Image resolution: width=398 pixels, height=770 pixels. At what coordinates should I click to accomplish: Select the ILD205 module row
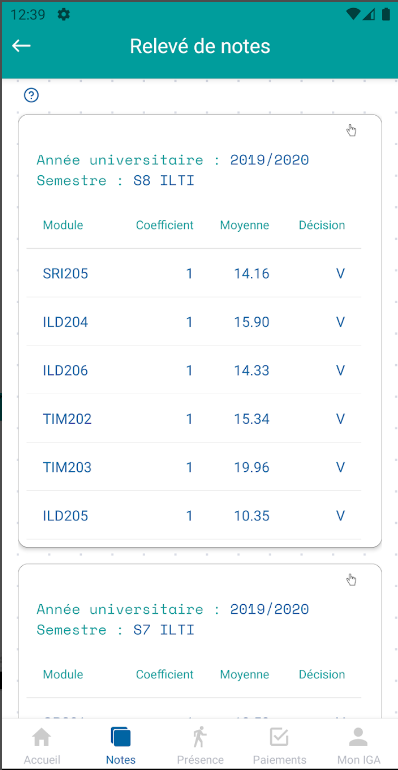pos(194,515)
